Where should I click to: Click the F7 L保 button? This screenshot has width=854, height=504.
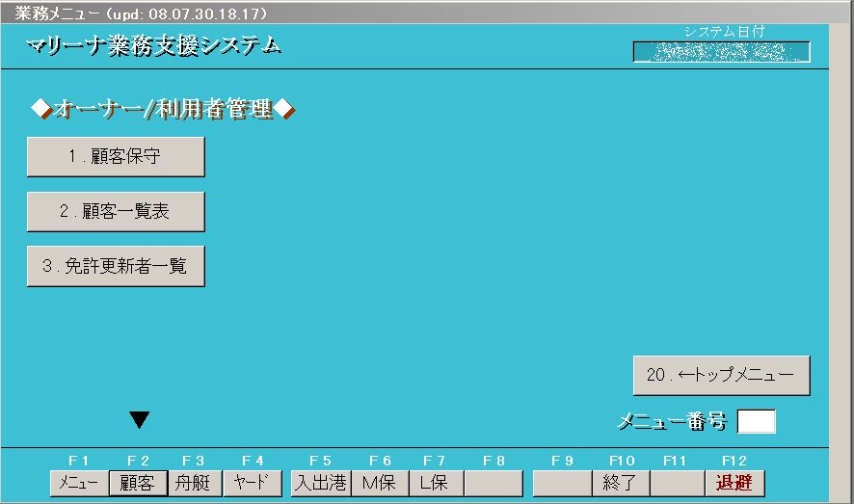pyautogui.click(x=435, y=483)
